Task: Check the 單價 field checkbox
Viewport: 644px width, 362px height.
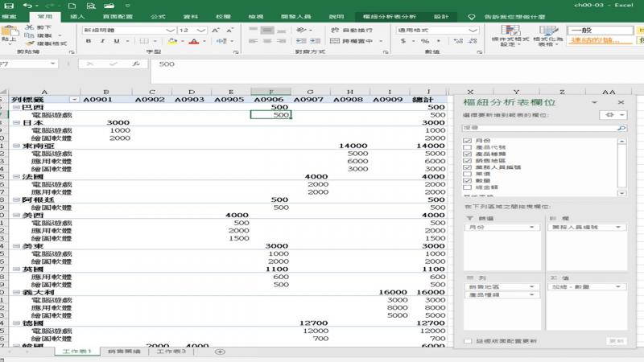Action: pyautogui.click(x=467, y=174)
